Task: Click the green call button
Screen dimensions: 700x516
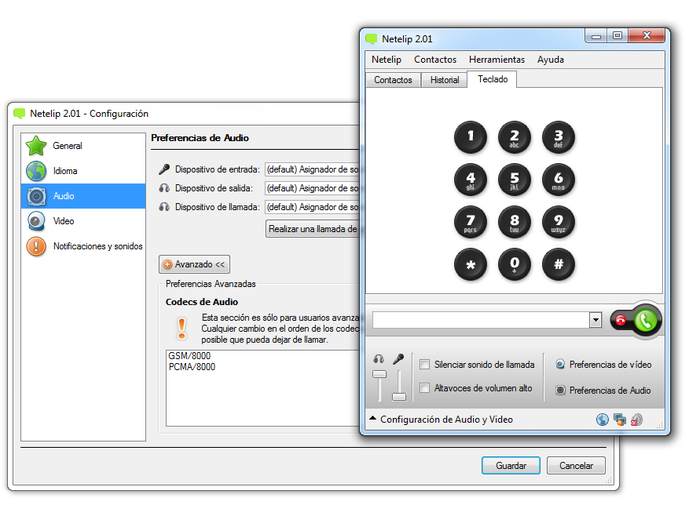Action: pyautogui.click(x=645, y=320)
